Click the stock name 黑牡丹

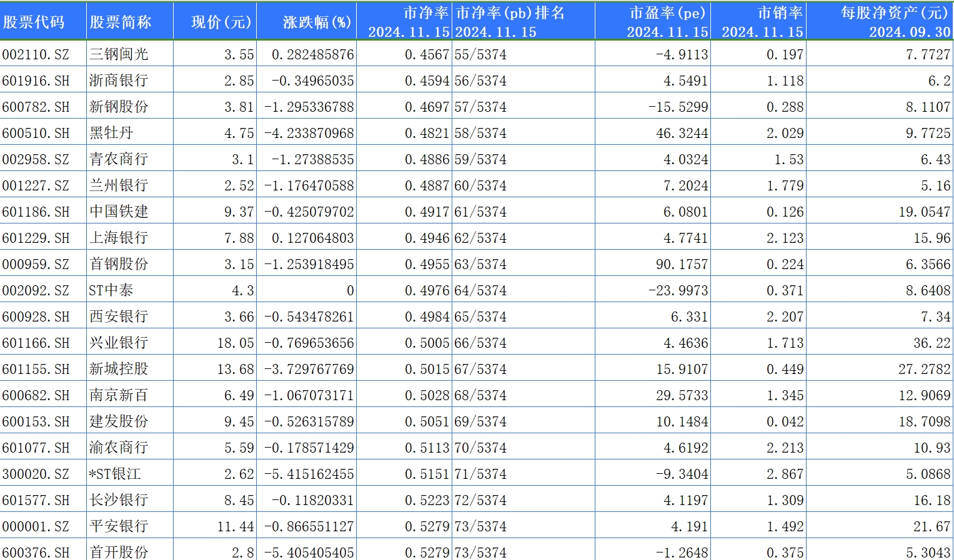point(111,134)
